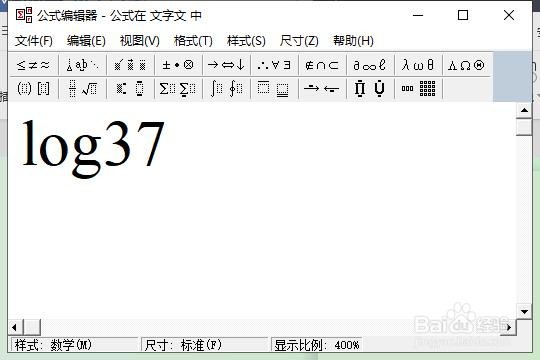Viewport: 540px width, 360px height.
Task: Open the integral templates palette (∫)
Action: 226,89
